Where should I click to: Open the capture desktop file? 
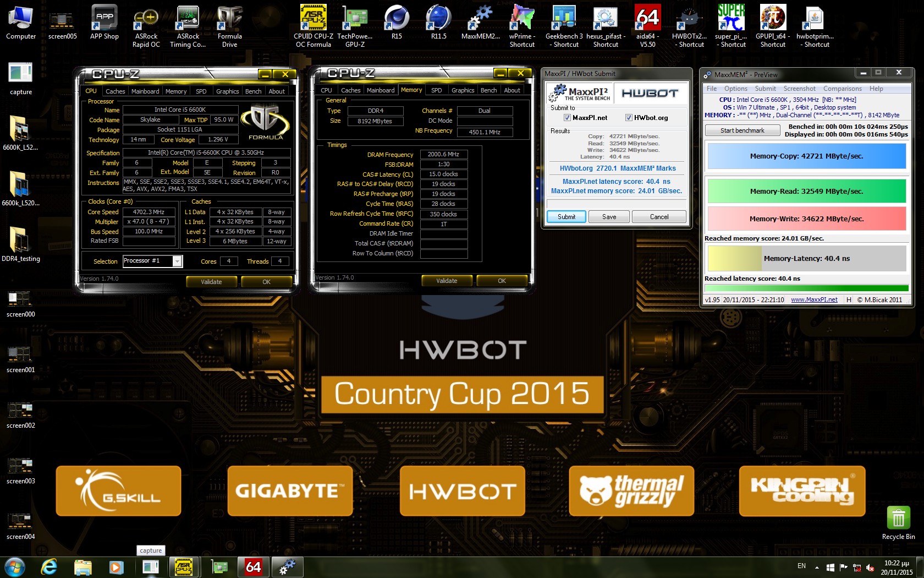point(21,79)
